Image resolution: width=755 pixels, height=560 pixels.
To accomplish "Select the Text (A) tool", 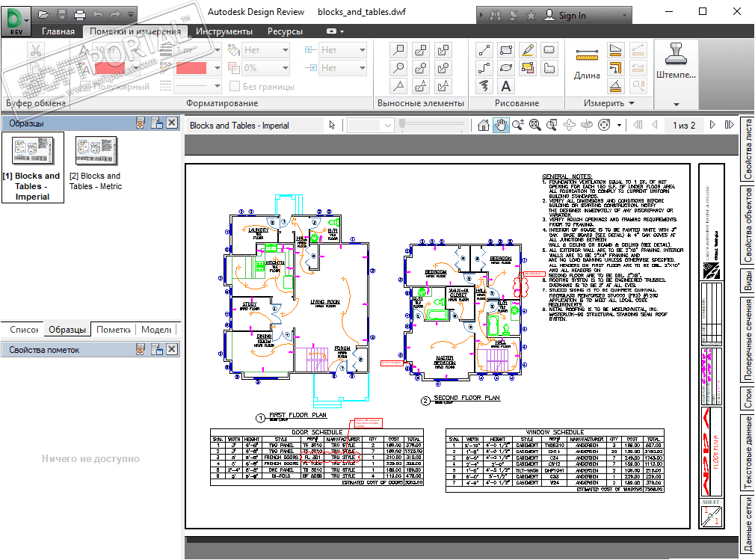I will [505, 86].
